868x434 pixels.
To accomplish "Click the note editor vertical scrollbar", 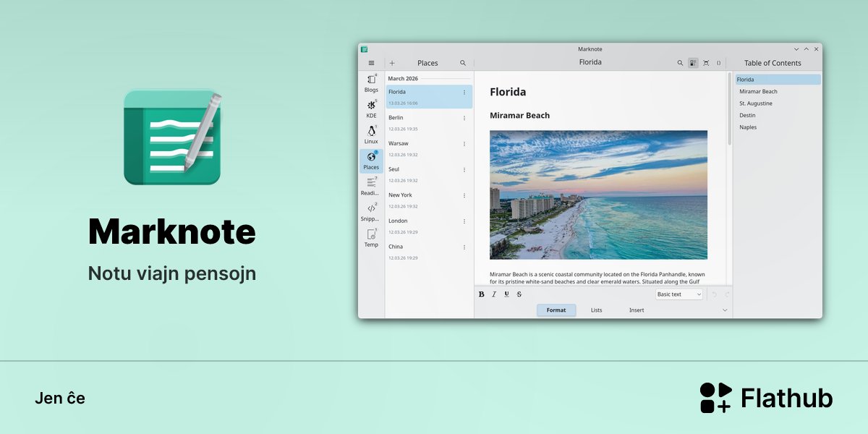I will coord(729,109).
